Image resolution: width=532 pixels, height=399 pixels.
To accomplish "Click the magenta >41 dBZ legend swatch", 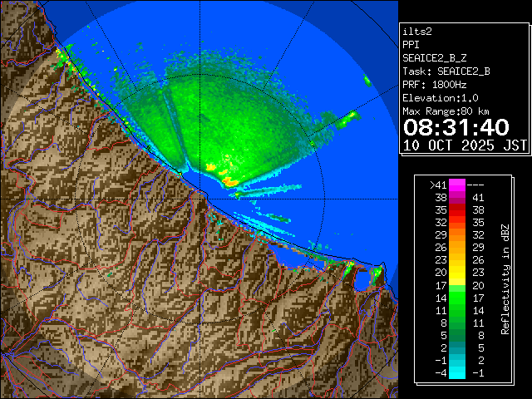I will pyautogui.click(x=456, y=185).
